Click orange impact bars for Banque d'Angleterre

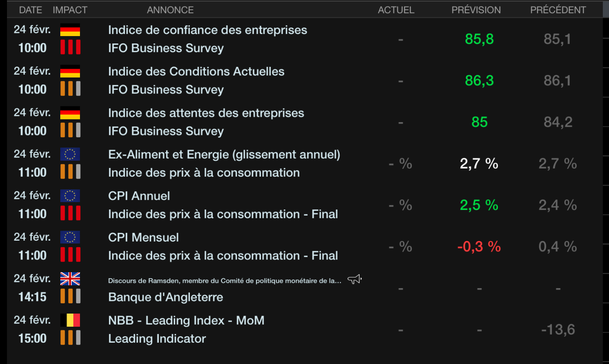[x=70, y=296]
